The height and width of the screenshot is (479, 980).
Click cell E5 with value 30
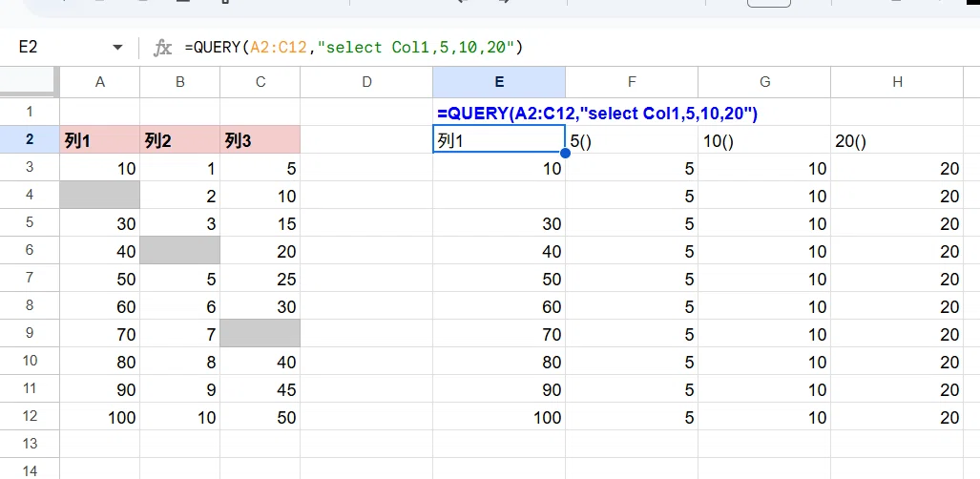click(x=499, y=222)
